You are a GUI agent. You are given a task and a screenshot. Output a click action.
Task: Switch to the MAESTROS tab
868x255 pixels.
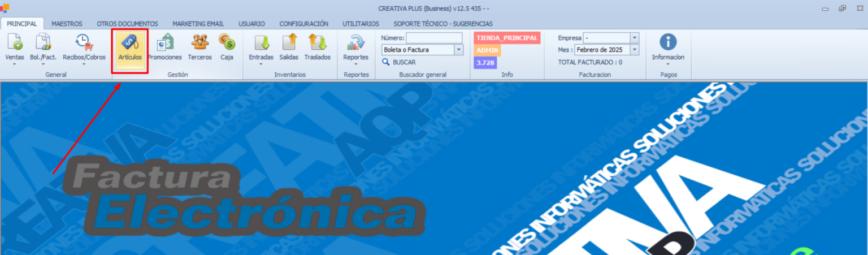tap(67, 24)
